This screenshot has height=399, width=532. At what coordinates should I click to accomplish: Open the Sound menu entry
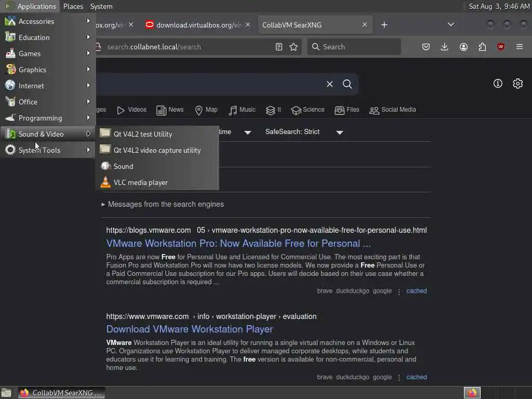click(x=157, y=166)
